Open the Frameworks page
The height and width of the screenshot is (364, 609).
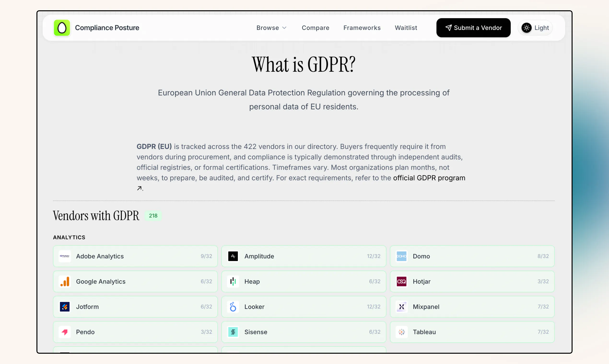(x=362, y=28)
